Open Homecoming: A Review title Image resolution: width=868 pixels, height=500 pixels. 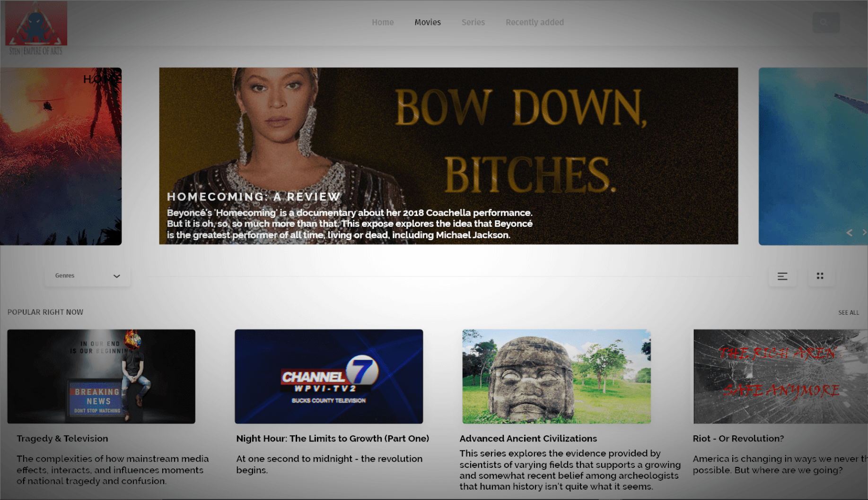click(x=254, y=197)
